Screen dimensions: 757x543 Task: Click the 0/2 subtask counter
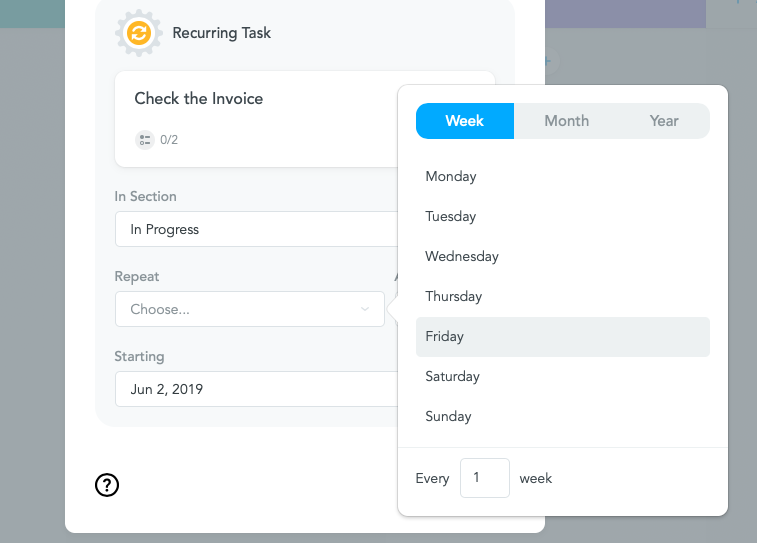click(169, 140)
